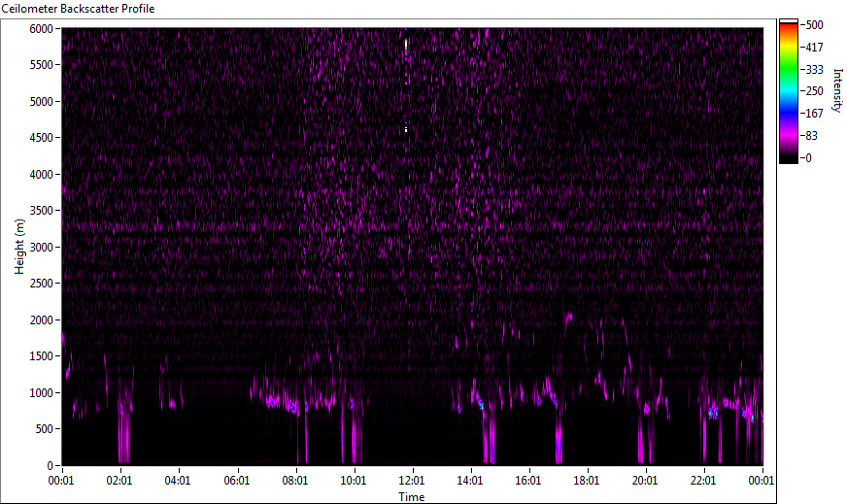The height and width of the screenshot is (504, 847).
Task: Click the 5500 height axis label
Action: 41,65
